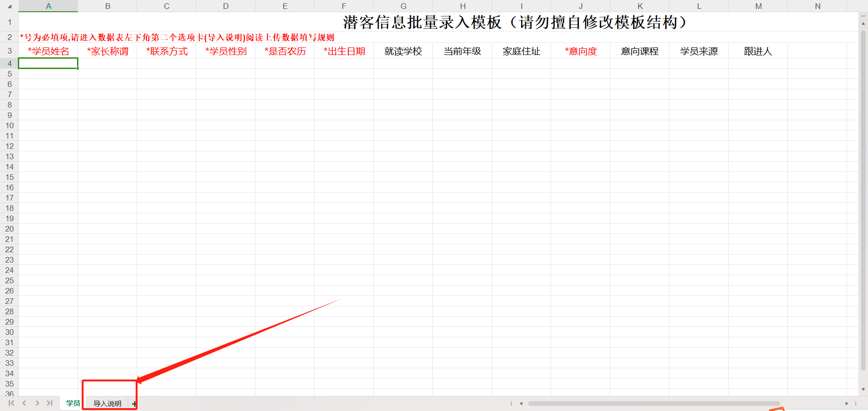Select column F header
This screenshot has height=411, width=868.
[344, 6]
